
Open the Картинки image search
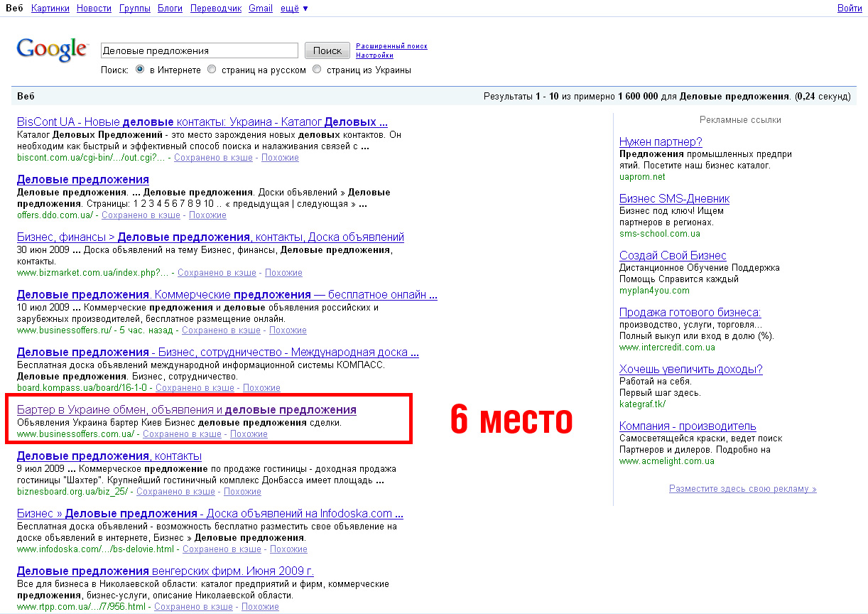49,8
